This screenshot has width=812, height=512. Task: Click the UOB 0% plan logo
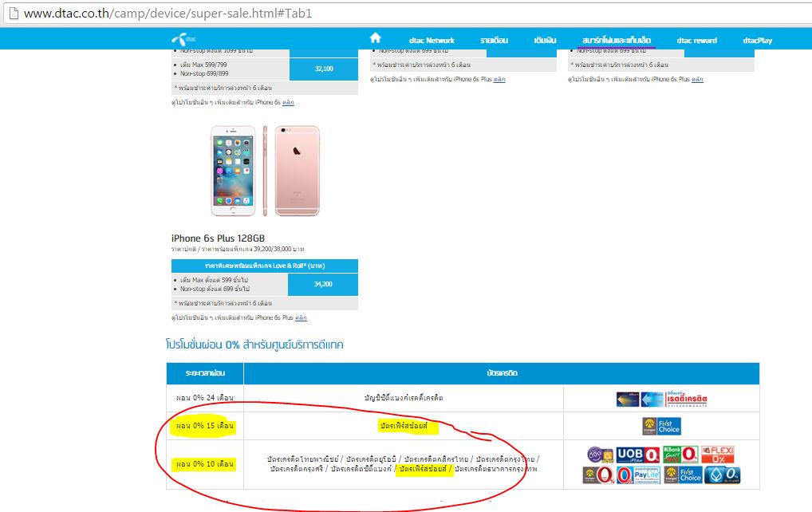638,455
